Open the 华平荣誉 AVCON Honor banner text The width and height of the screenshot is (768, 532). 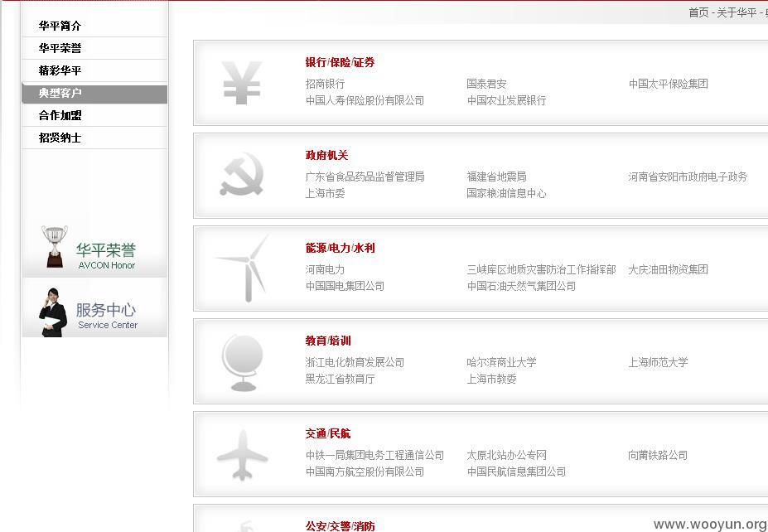coord(106,256)
